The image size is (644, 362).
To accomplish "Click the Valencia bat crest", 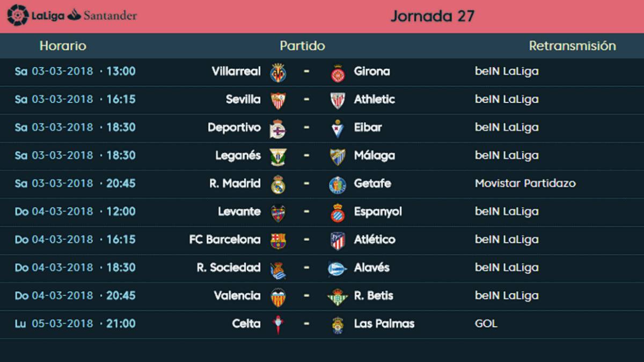I will [x=278, y=297].
